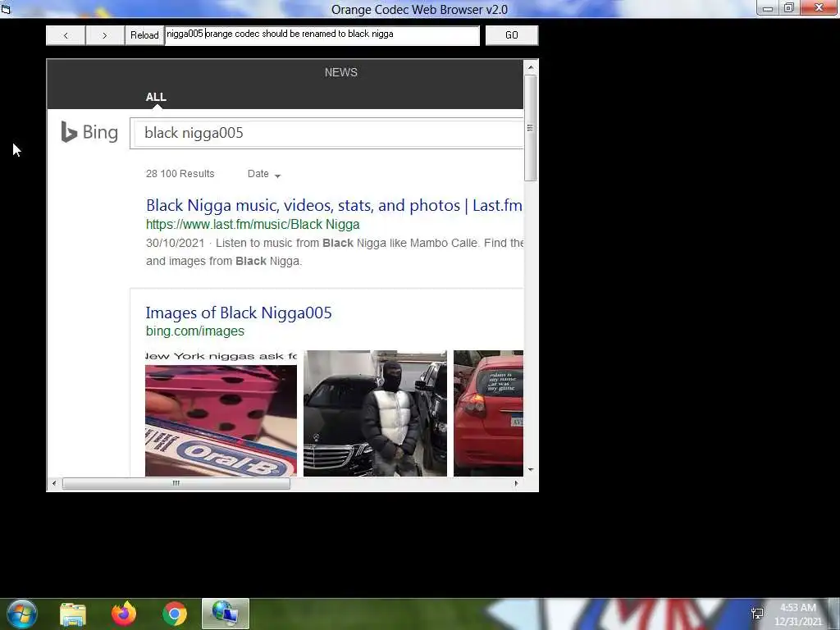840x630 pixels.
Task: Click the vertical scrollbar up arrow
Action: coord(531,67)
